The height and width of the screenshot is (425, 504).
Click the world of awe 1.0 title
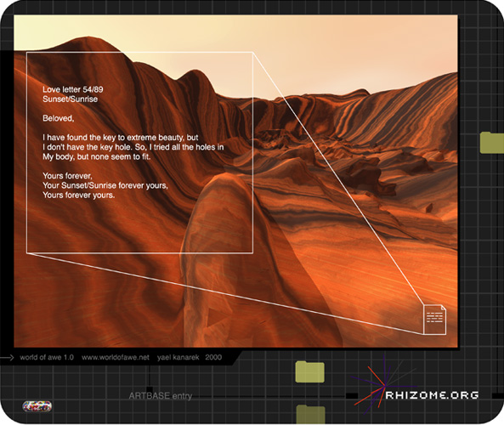47,357
